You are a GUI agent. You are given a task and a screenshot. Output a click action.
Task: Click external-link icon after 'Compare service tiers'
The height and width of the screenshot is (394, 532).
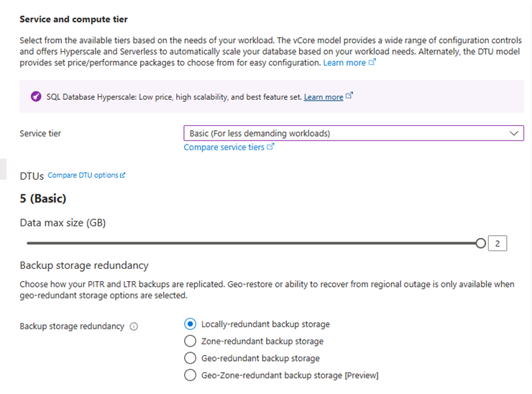[x=271, y=147]
